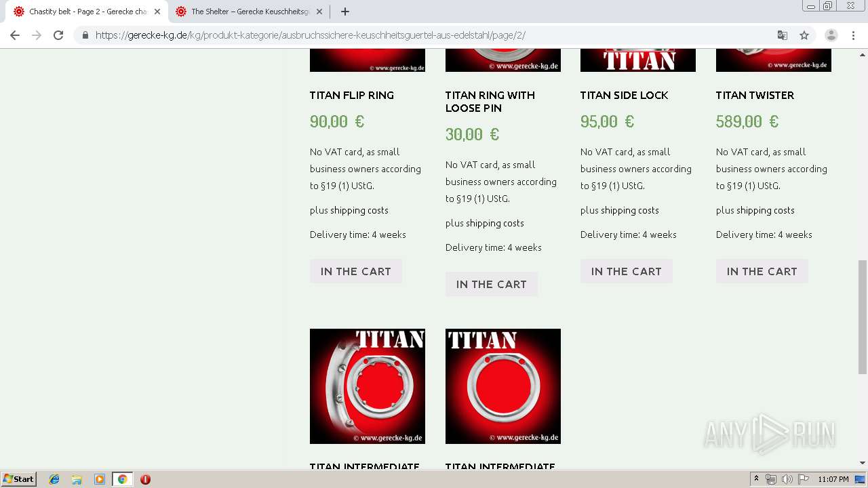
Task: Click the scrollbar up arrow
Action: coord(863,54)
